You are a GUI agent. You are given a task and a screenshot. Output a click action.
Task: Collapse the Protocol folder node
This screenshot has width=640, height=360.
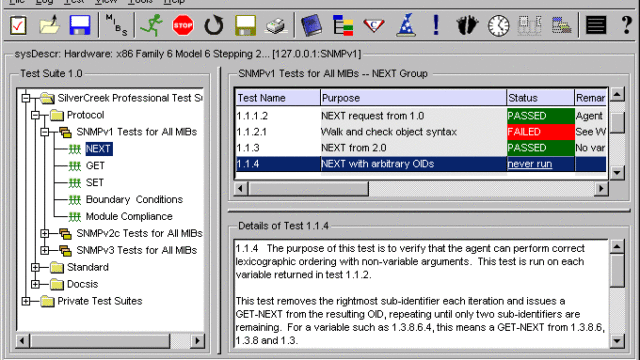point(36,116)
